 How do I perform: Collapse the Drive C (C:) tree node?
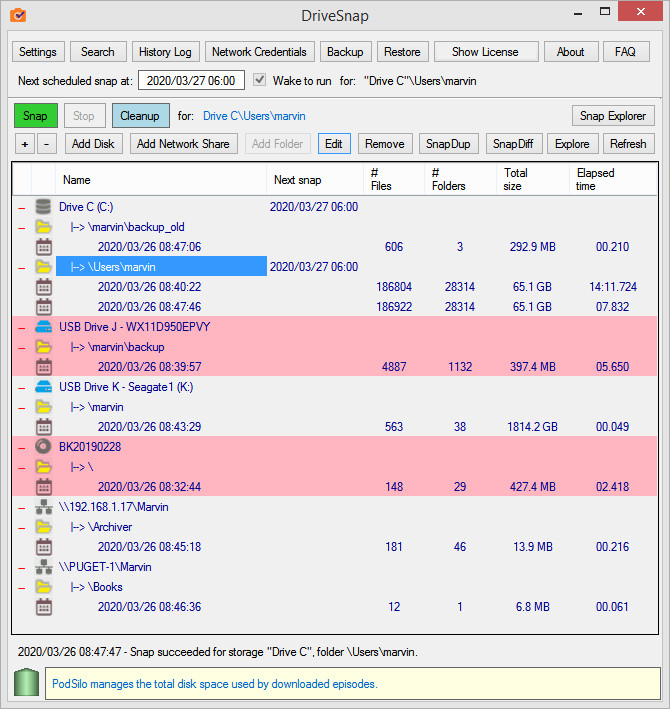click(x=22, y=208)
